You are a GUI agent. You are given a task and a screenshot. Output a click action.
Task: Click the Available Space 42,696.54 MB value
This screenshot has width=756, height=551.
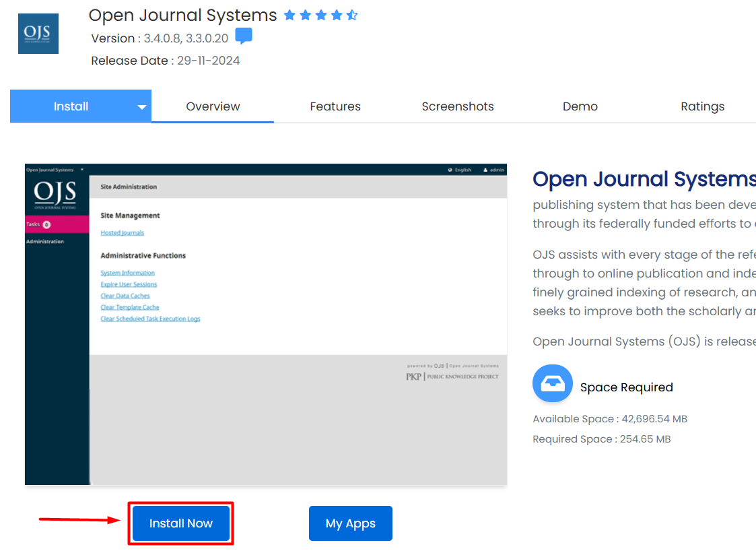click(x=654, y=419)
